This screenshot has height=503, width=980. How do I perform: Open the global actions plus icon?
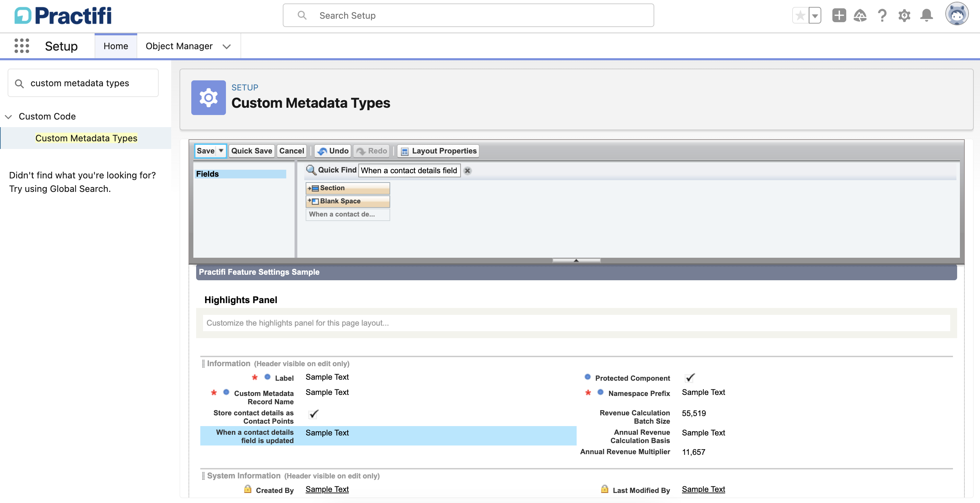(839, 16)
